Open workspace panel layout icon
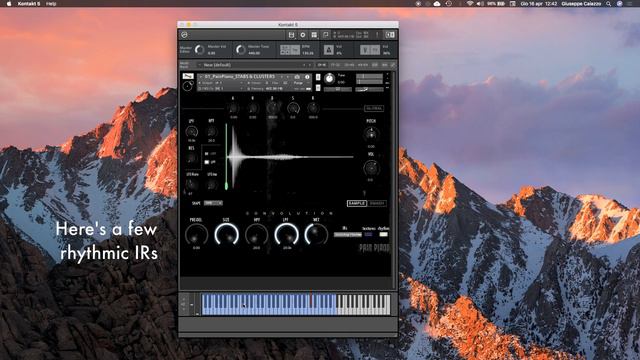Screen dimensions: 640x360 (x=314, y=35)
